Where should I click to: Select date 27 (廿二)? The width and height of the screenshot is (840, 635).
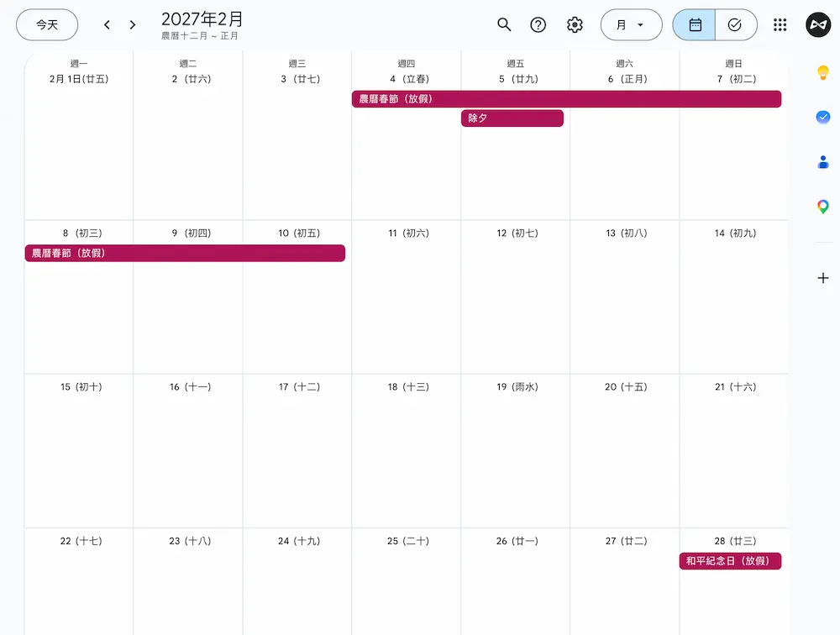tap(627, 541)
